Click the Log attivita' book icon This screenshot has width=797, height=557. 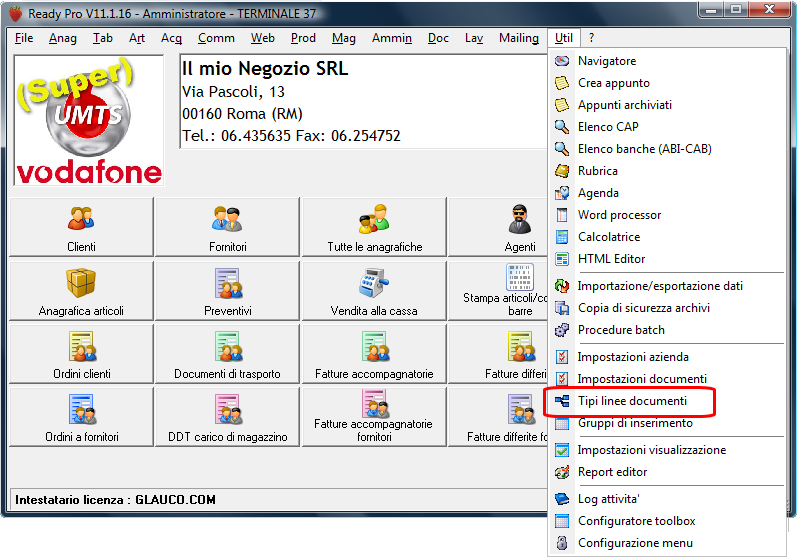562,499
